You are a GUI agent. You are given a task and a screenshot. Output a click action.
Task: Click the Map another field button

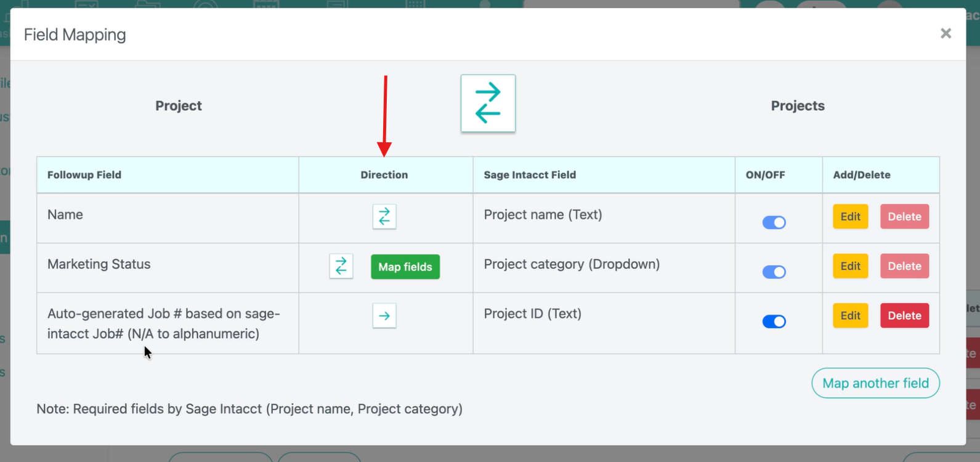tap(875, 383)
